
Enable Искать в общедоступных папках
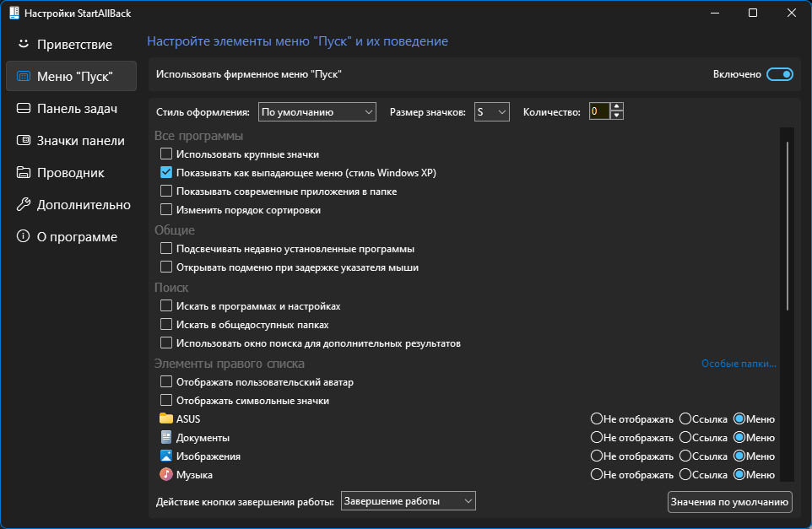pyautogui.click(x=166, y=325)
